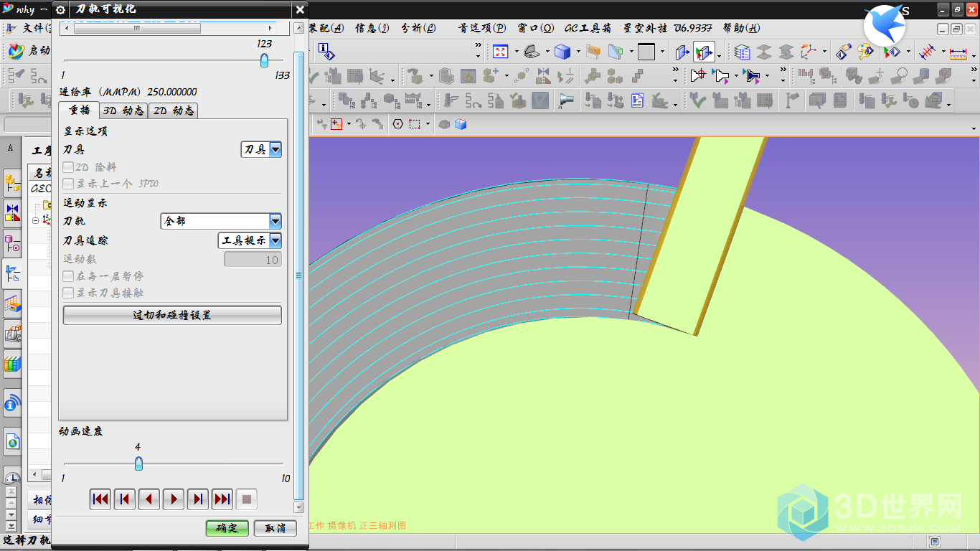Open the Assembly Navigator sidebar tab
The height and width of the screenshot is (551, 980).
click(x=12, y=184)
